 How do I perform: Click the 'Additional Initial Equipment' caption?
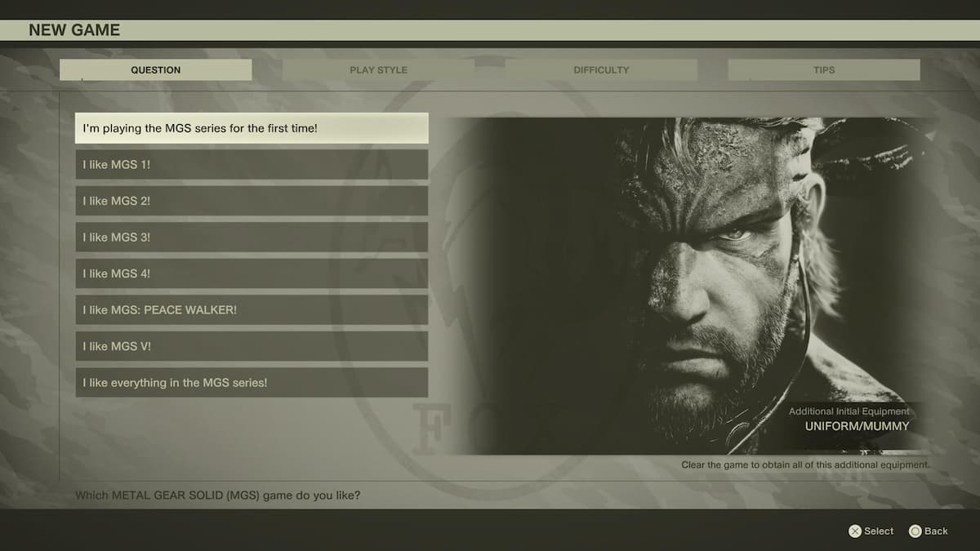(849, 411)
